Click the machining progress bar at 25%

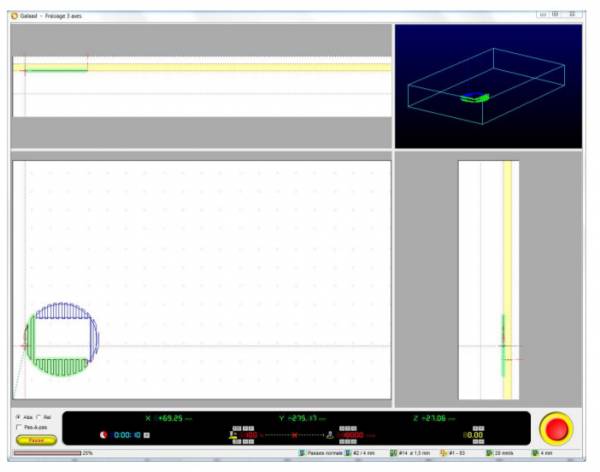click(47, 453)
